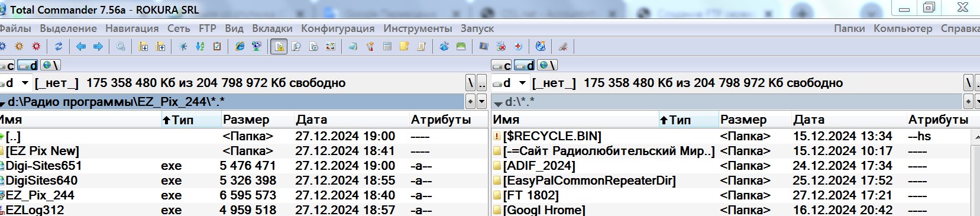Sort left panel by Размер header
This screenshot has height=216, width=980.
pyautogui.click(x=257, y=120)
